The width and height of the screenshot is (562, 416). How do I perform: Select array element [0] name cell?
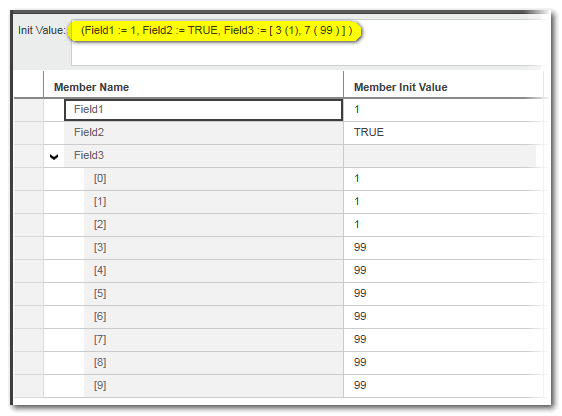tap(213, 179)
